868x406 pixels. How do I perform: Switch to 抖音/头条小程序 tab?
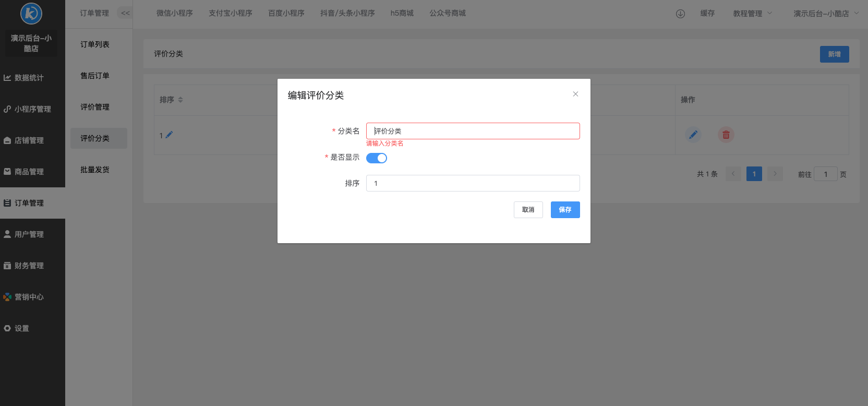pos(347,13)
